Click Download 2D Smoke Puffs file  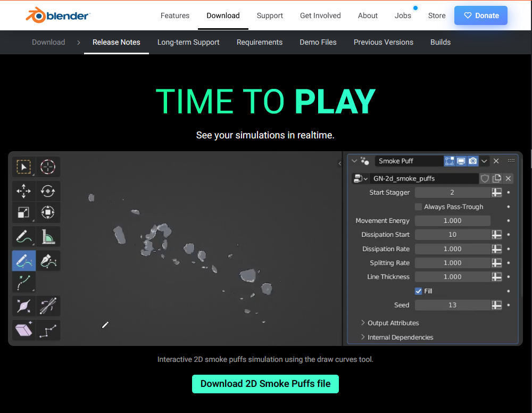(265, 384)
